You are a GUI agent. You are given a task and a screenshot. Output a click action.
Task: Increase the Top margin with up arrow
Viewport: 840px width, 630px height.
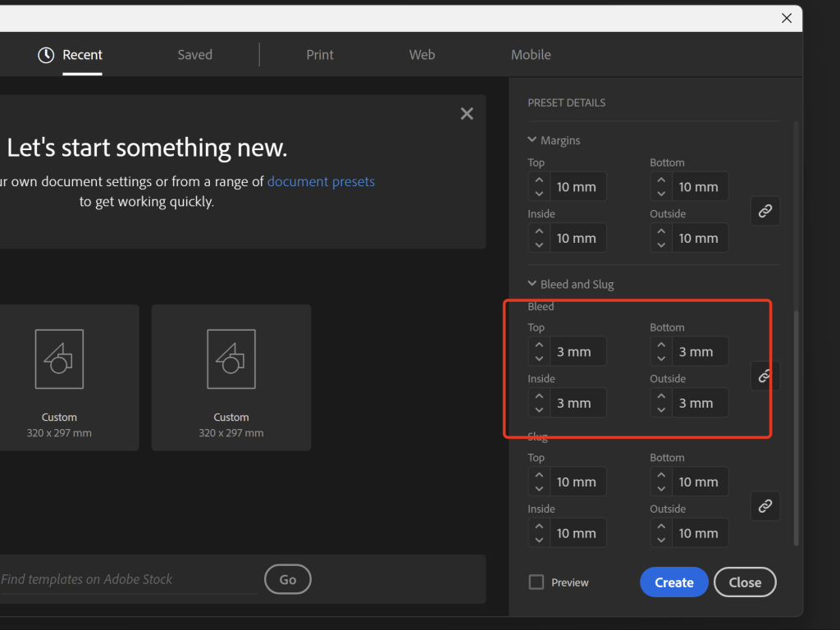[539, 180]
